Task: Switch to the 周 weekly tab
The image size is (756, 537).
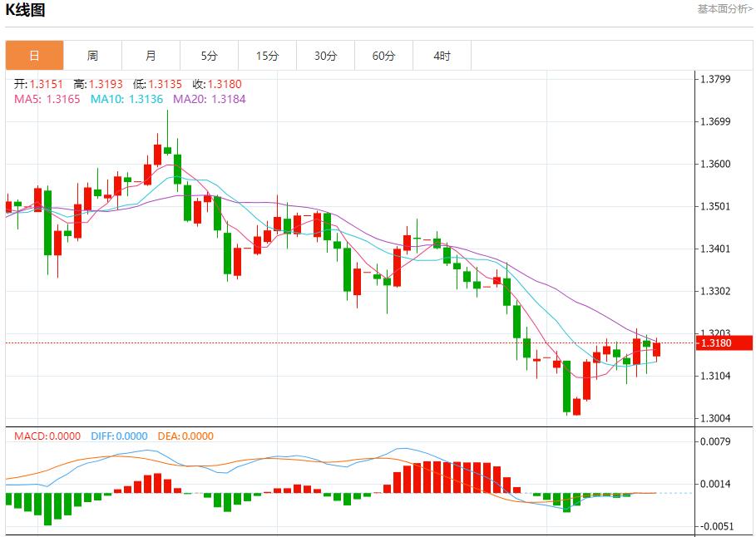Action: coord(92,56)
